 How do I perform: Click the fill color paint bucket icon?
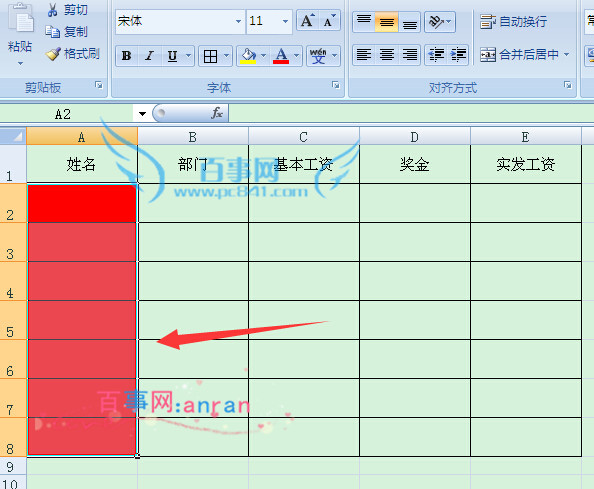point(249,56)
